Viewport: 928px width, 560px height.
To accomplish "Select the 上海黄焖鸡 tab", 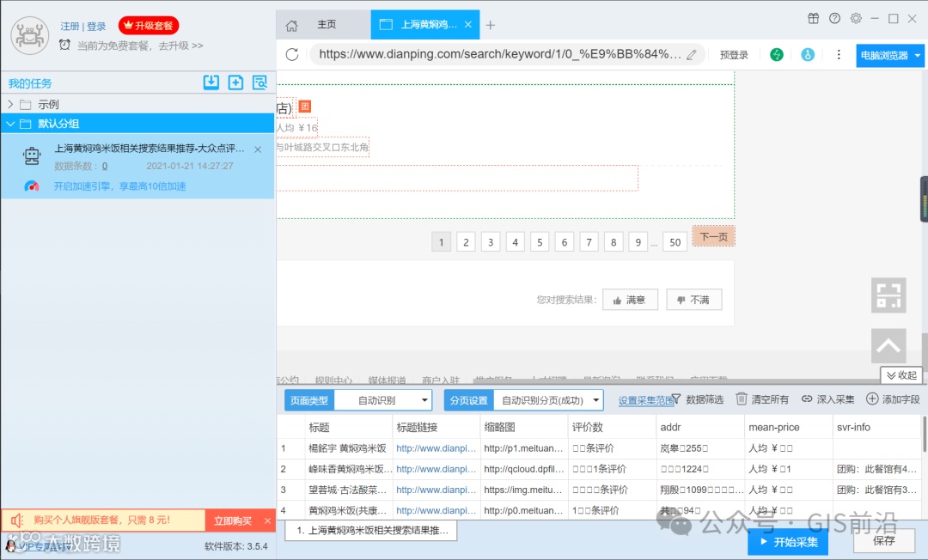I will [x=425, y=25].
